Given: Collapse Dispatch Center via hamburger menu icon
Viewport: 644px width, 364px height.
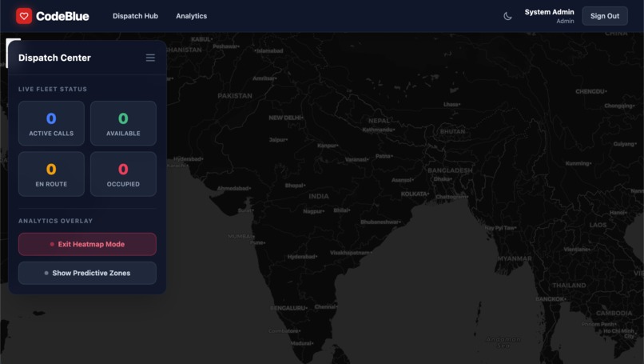Looking at the screenshot, I should [x=150, y=58].
